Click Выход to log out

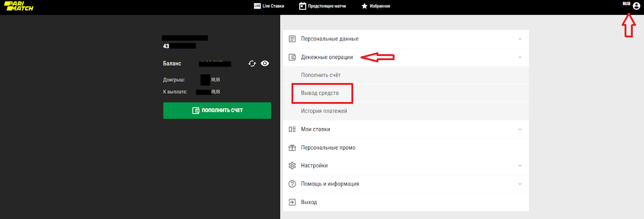pos(309,202)
